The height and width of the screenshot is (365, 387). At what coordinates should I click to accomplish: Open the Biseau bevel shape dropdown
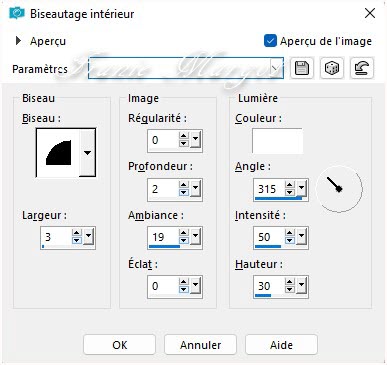[87, 153]
